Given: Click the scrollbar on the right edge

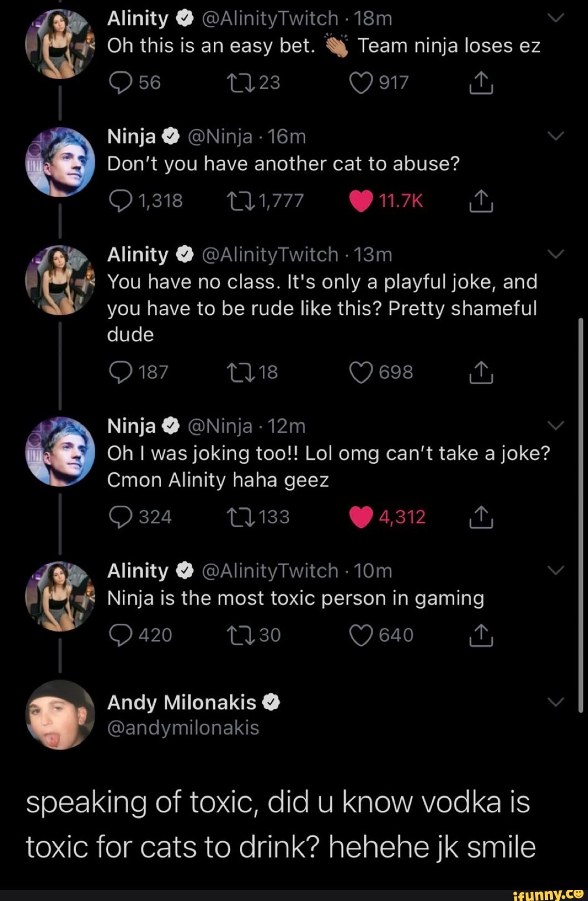Looking at the screenshot, I should coord(580,512).
